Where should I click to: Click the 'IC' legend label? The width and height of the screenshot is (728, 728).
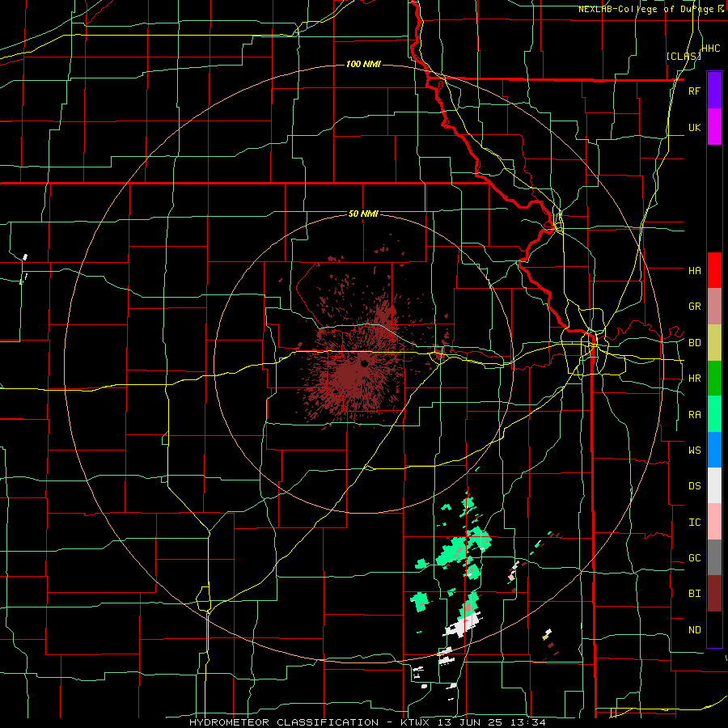click(x=694, y=523)
